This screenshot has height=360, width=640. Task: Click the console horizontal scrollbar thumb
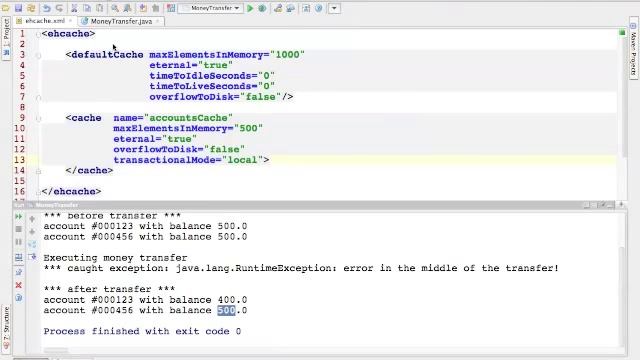pyautogui.click(x=56, y=351)
